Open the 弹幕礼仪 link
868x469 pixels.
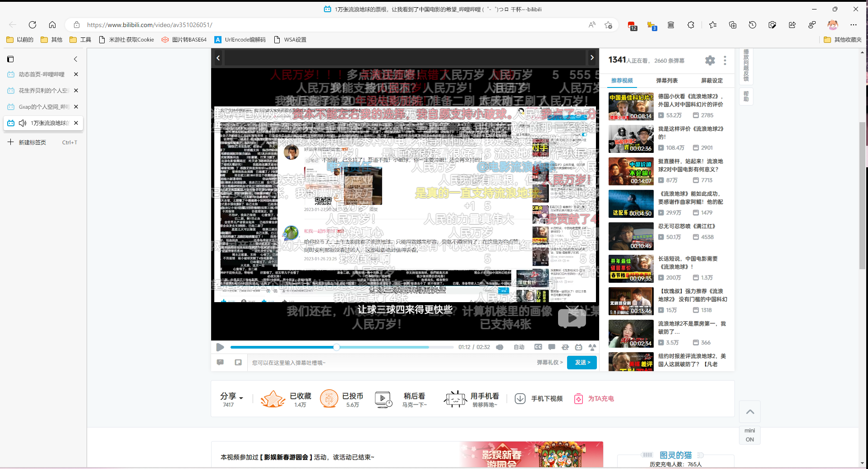(549, 363)
